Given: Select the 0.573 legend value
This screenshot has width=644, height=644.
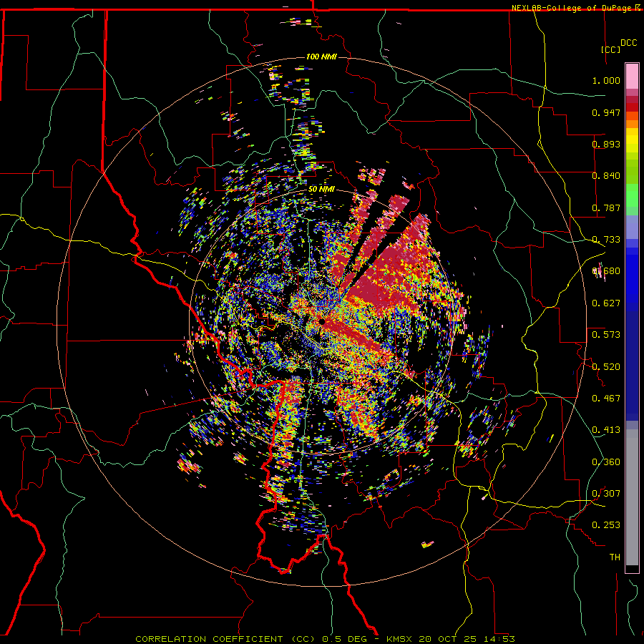Looking at the screenshot, I should click(606, 335).
